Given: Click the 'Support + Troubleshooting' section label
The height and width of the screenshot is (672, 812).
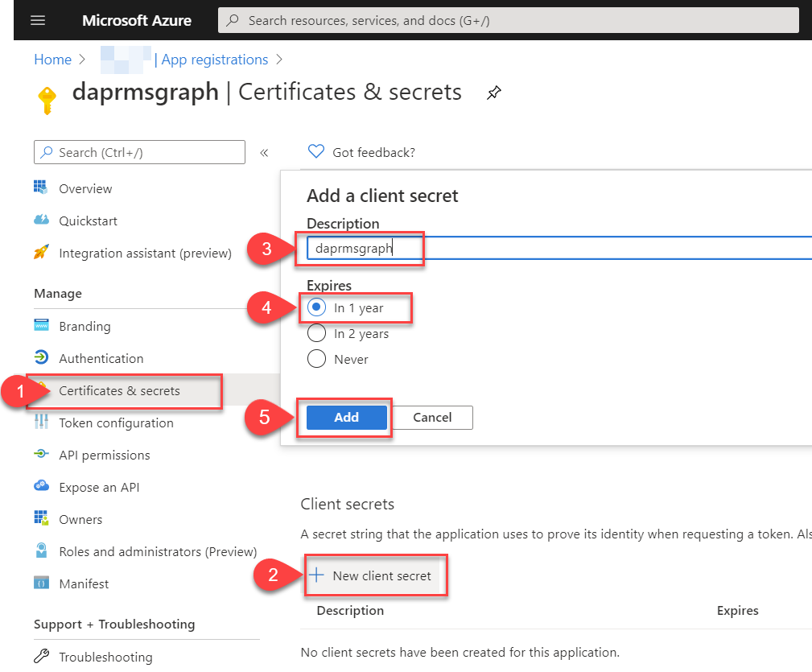Looking at the screenshot, I should coord(114,625).
